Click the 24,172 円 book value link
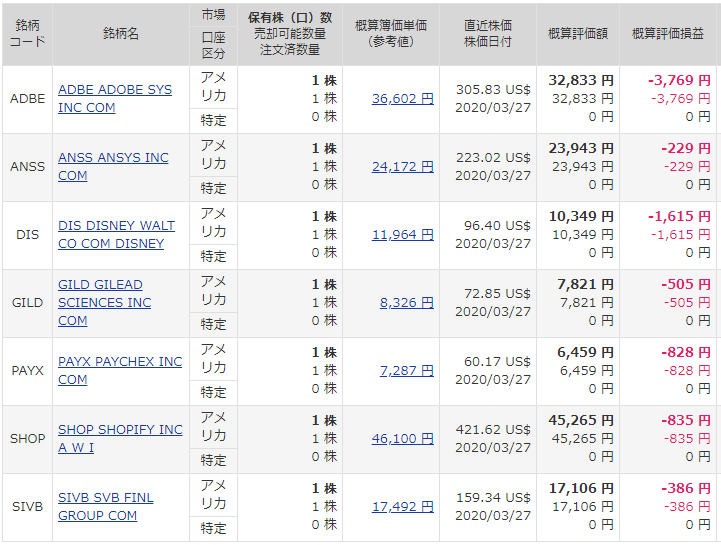Screen dimensions: 721x545 [x=403, y=166]
